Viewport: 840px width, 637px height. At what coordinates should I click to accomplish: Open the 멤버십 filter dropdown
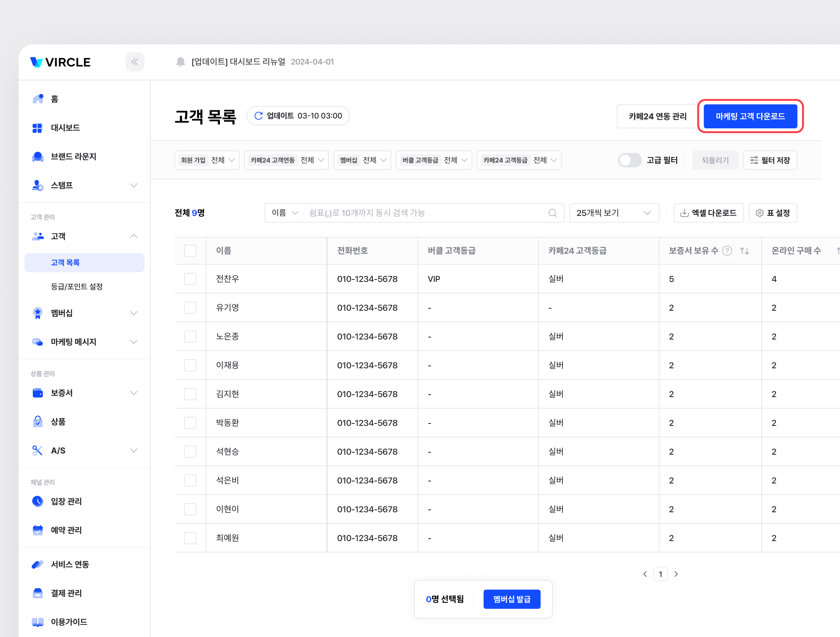click(362, 160)
